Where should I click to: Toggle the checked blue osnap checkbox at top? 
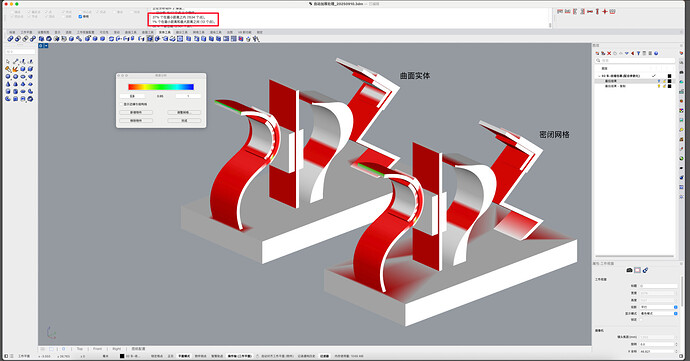pos(80,16)
